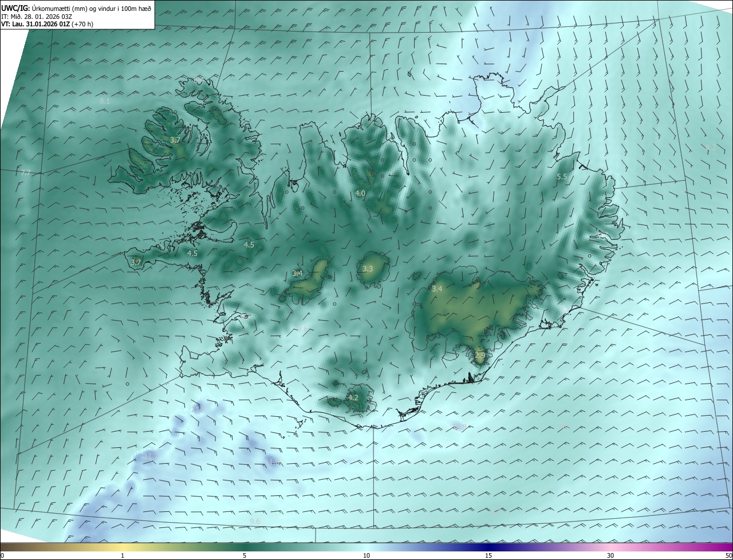Image resolution: width=733 pixels, height=560 pixels.
Task: Click the 3.7 value at Snæfellsnes tip
Action: 136,262
